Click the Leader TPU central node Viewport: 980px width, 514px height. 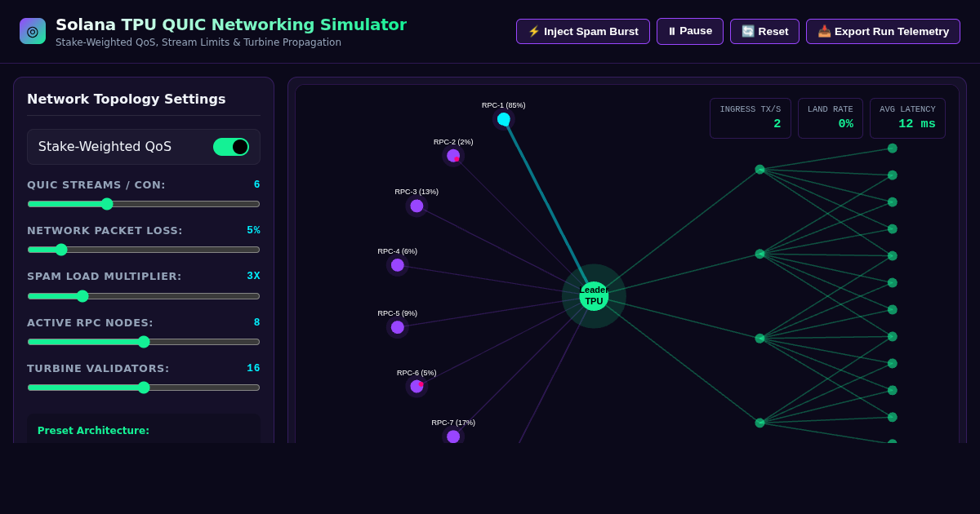tap(594, 295)
